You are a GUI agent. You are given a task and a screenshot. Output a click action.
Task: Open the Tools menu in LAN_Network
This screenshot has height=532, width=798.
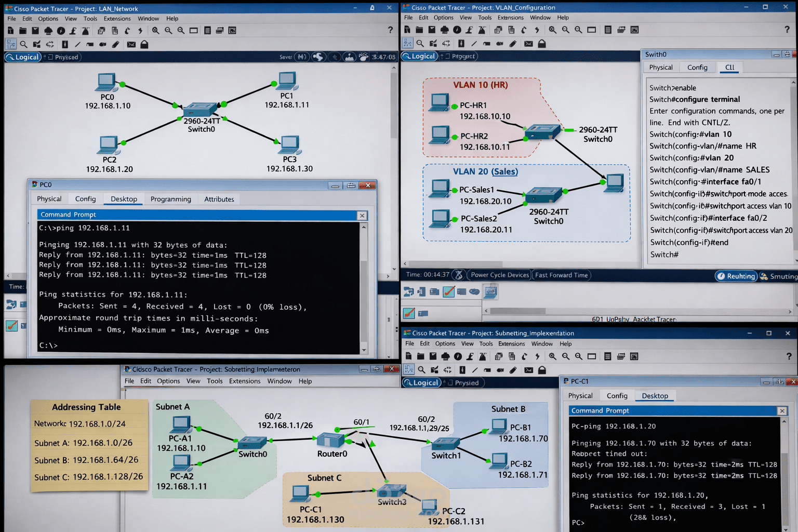click(x=90, y=18)
